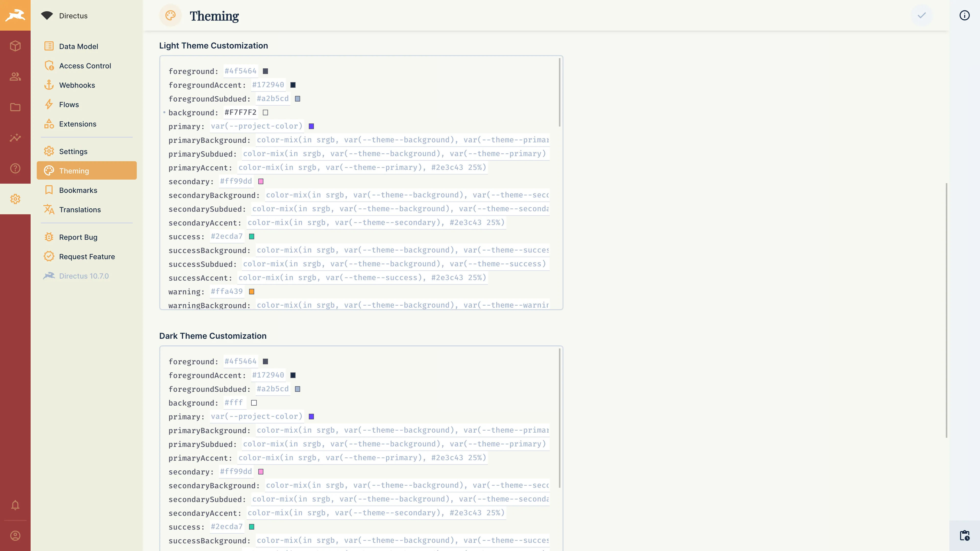Click the info icon beside the save button
This screenshot has width=980, height=551.
point(964,15)
